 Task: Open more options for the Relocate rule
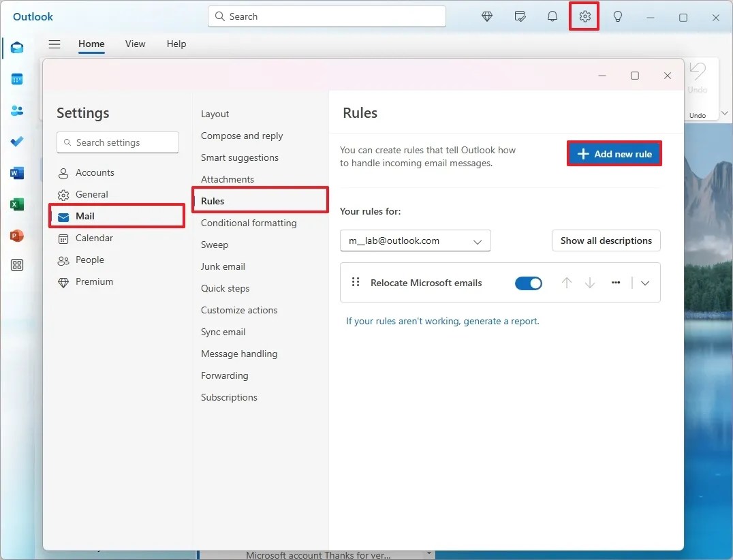click(615, 283)
